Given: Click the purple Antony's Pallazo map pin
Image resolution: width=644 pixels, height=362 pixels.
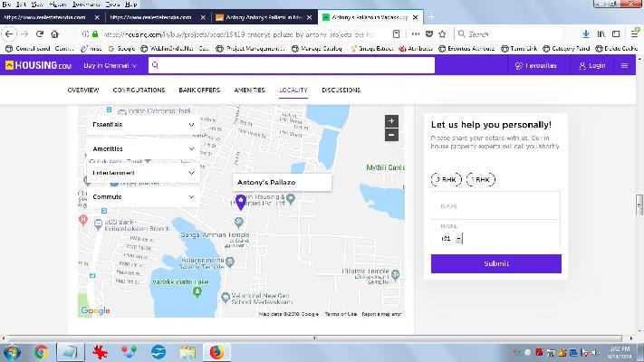Looking at the screenshot, I should (241, 203).
